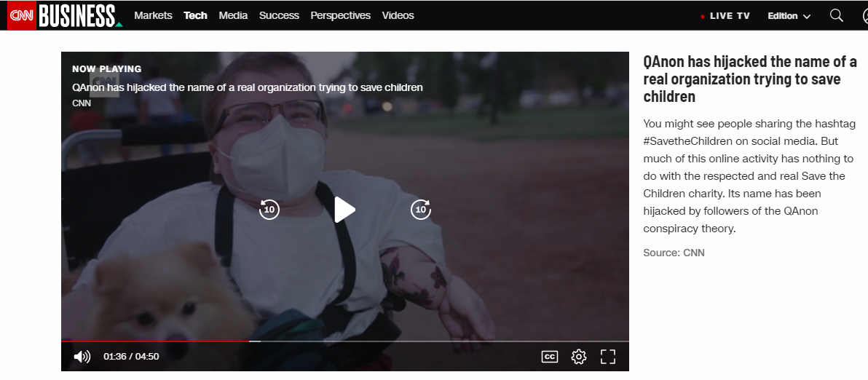The height and width of the screenshot is (380, 868).
Task: Toggle closed captions CC button
Action: point(550,357)
